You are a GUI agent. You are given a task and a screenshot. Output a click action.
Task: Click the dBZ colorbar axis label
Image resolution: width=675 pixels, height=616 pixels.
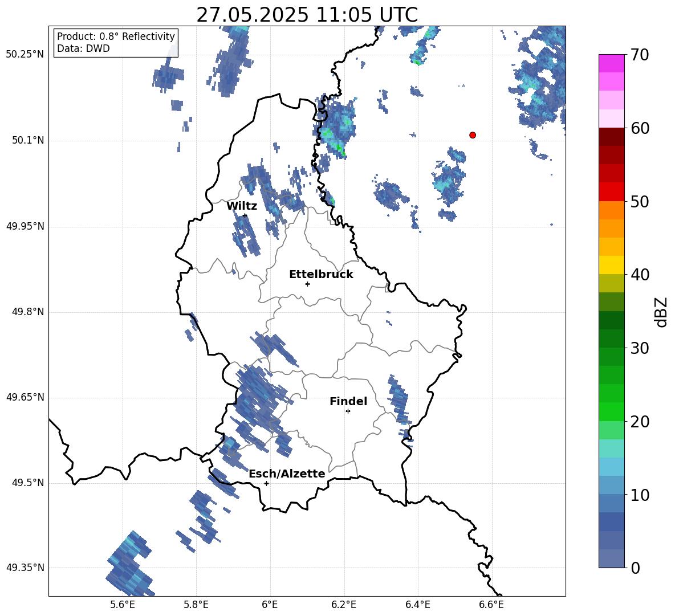pyautogui.click(x=661, y=312)
